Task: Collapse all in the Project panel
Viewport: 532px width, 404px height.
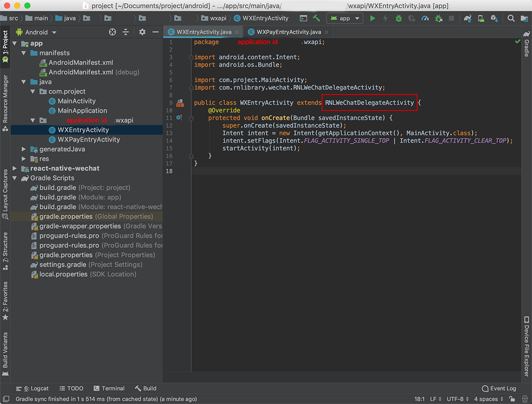Action: coord(126,32)
